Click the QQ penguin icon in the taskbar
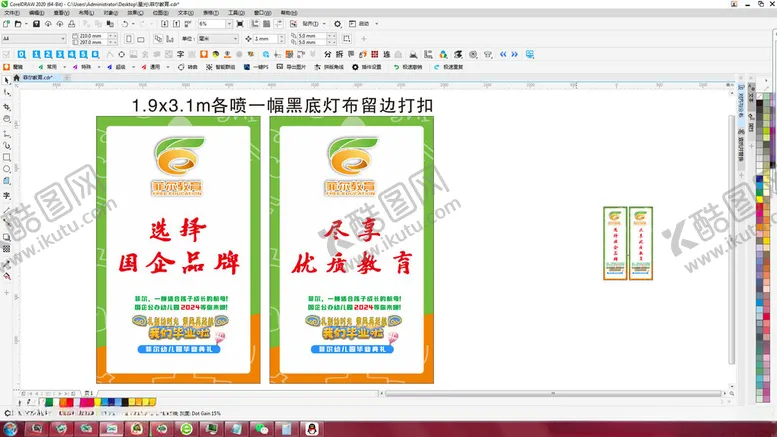 (x=312, y=429)
